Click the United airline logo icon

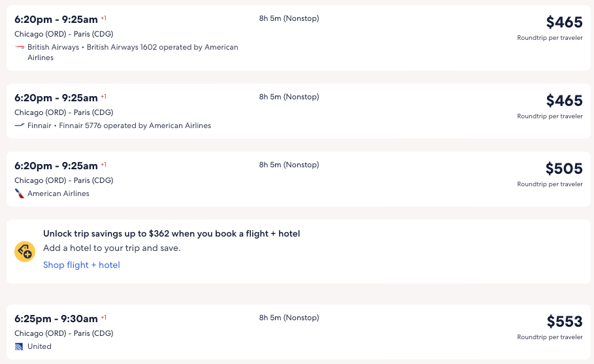[20, 346]
